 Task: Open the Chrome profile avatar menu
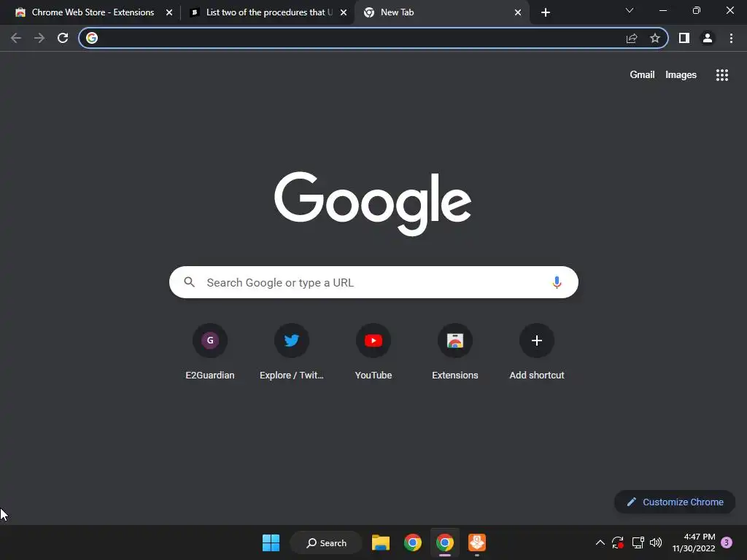pyautogui.click(x=708, y=38)
